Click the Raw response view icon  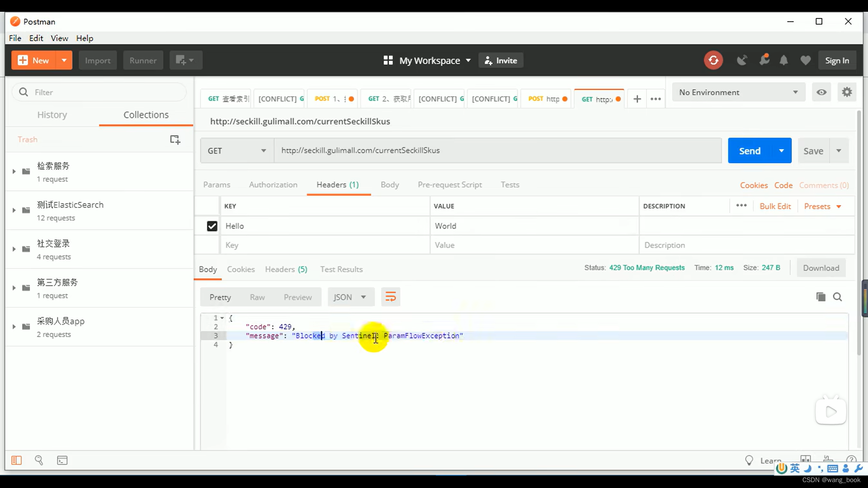[258, 297]
